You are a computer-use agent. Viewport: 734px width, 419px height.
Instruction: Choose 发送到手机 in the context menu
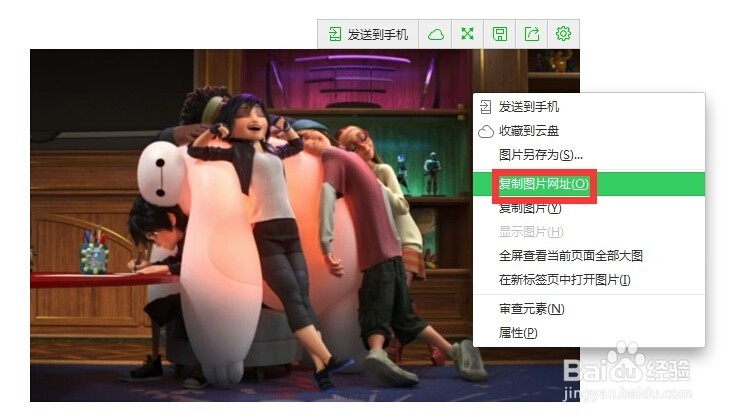point(589,107)
